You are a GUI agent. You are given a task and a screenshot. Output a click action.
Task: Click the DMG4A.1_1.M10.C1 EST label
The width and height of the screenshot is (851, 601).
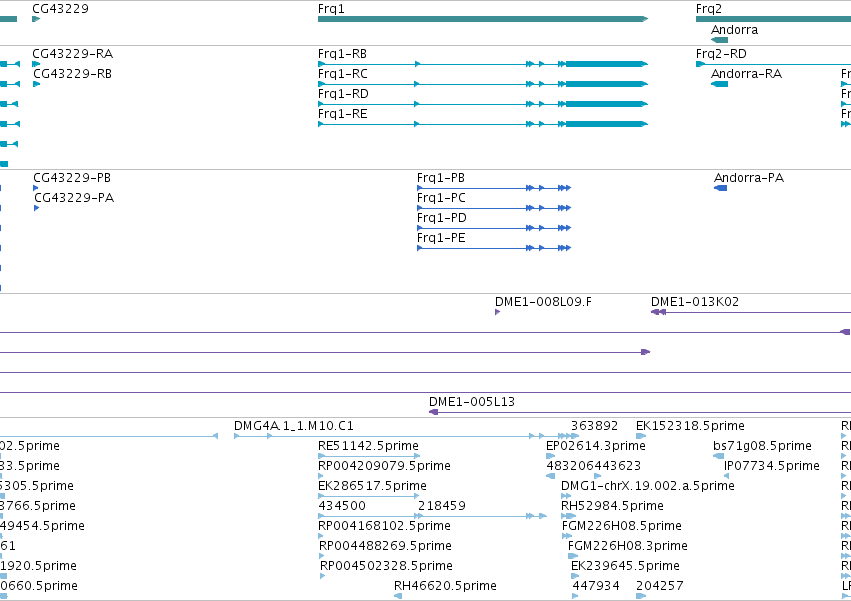pyautogui.click(x=294, y=426)
